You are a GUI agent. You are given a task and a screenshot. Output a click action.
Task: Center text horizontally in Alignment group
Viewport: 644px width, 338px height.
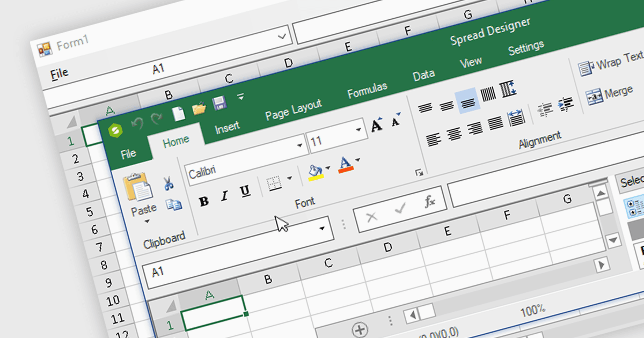point(455,134)
